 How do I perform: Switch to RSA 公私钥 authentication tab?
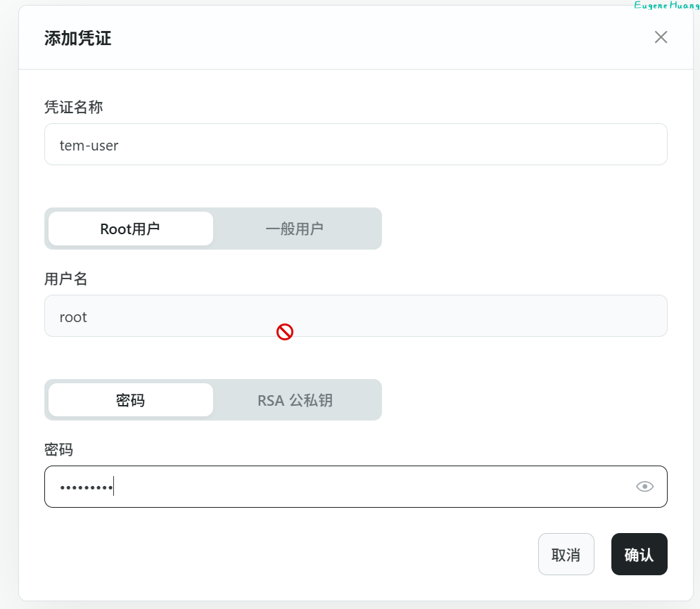tap(295, 400)
